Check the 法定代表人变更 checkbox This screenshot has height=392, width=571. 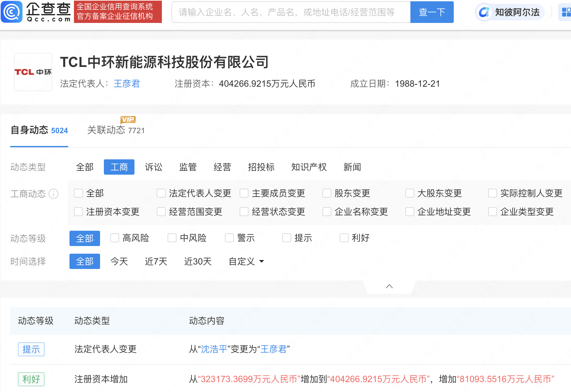[x=161, y=193]
